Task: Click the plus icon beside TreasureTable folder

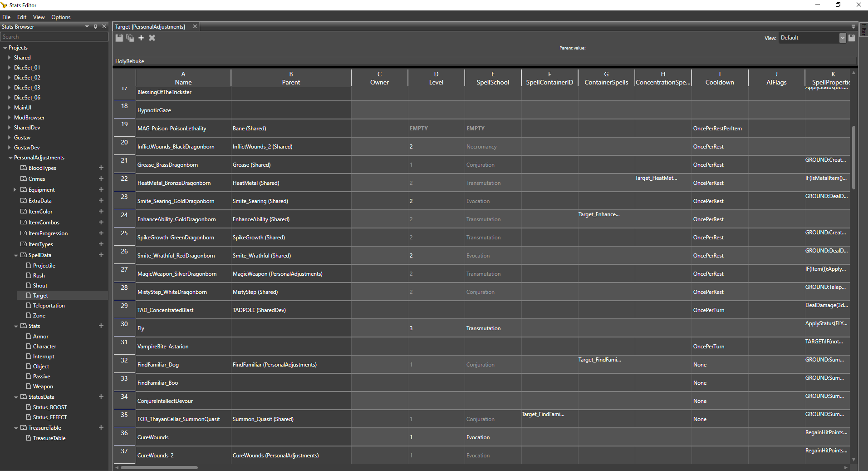Action: coord(101,428)
